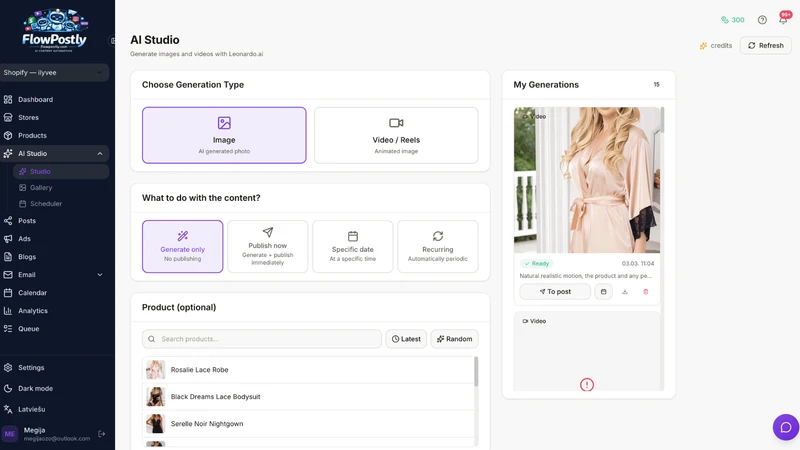
Task: Download the generated video using the download icon
Action: tap(624, 292)
